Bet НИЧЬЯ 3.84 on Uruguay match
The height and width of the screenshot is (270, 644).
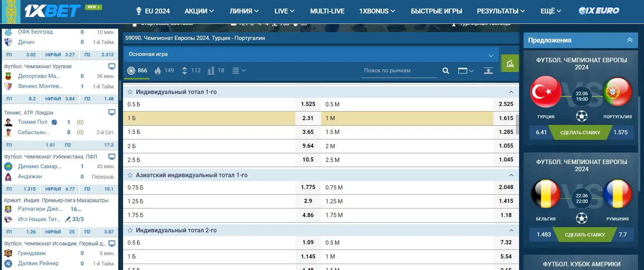pyautogui.click(x=60, y=99)
